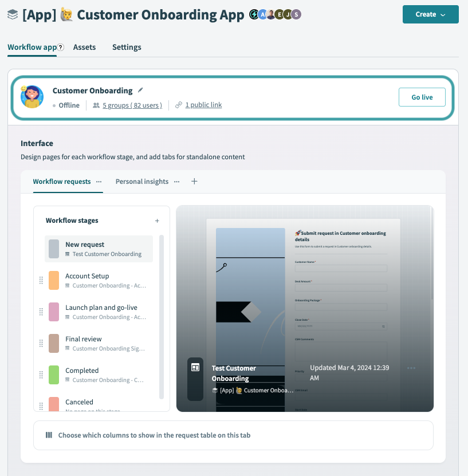Viewport: 468px width, 476px height.
Task: Click the preview pane vertical scrollbar
Action: coord(432,254)
